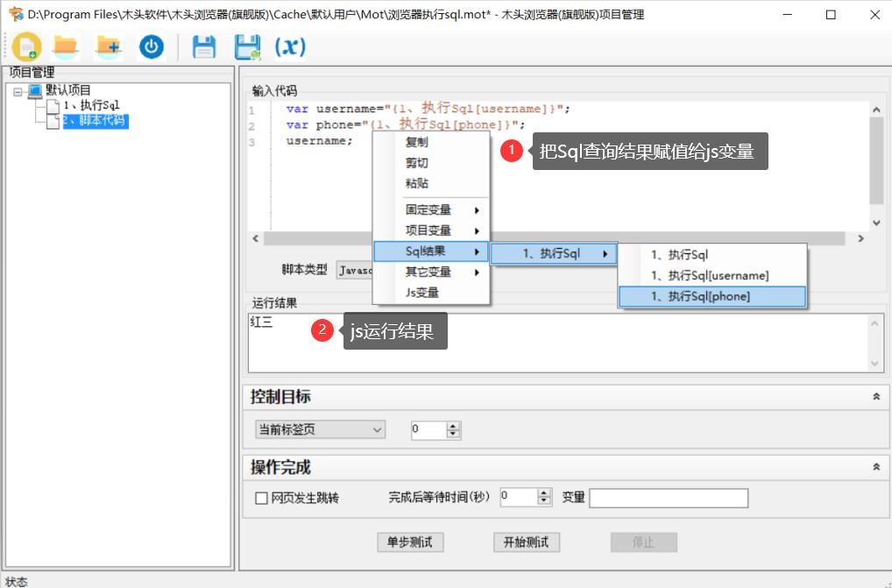Open a project with the folder toolbar icon
The height and width of the screenshot is (588, 892).
(65, 47)
